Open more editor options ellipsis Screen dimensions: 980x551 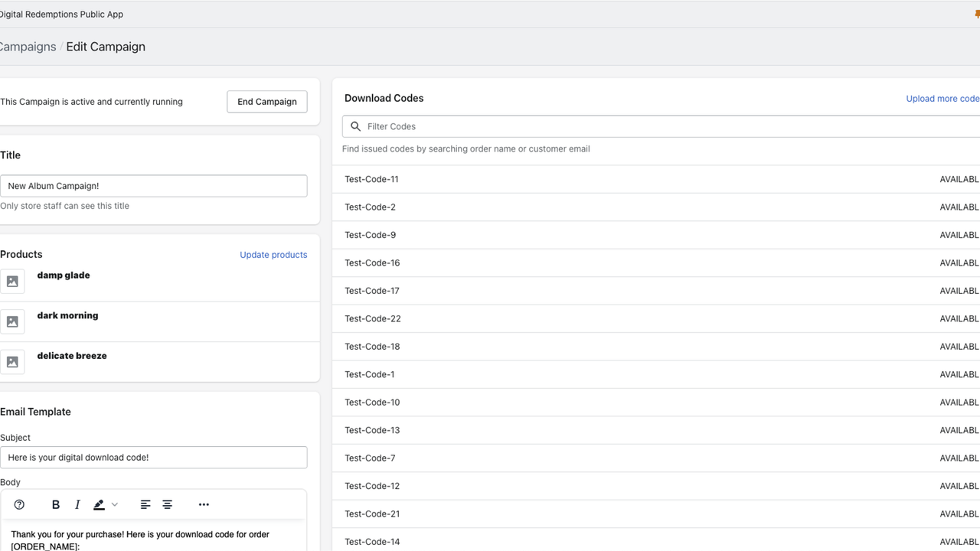click(x=204, y=504)
